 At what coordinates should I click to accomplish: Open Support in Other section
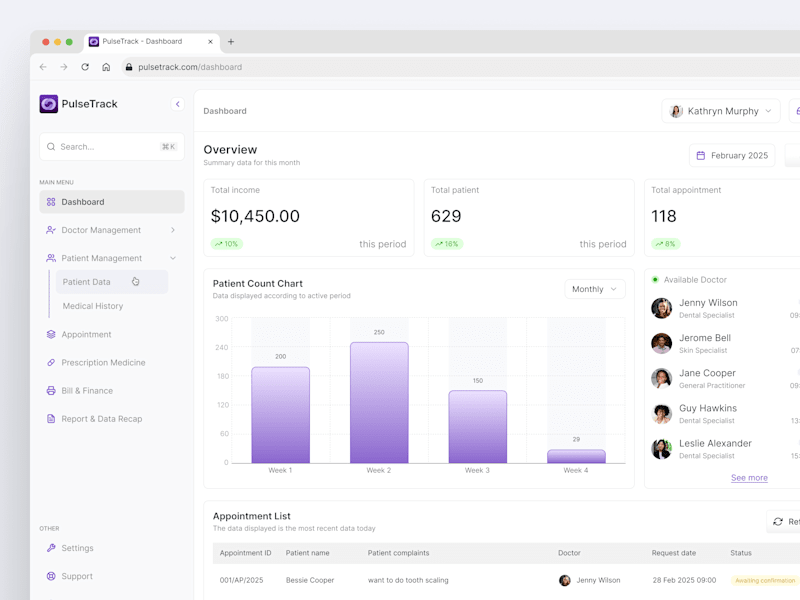coord(77,576)
